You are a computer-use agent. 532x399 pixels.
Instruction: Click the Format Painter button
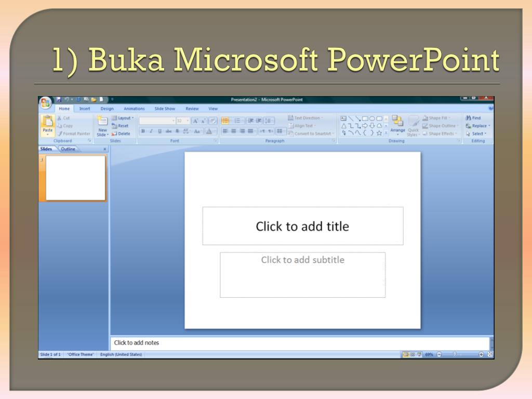point(74,134)
